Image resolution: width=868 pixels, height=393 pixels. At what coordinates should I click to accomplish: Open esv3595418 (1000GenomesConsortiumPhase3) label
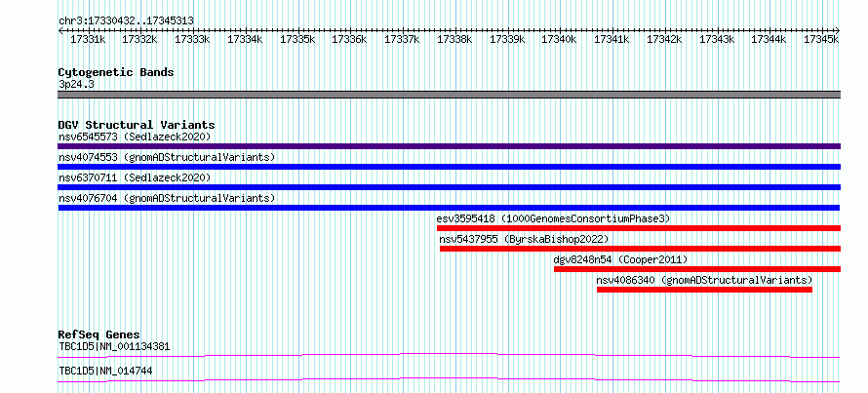pyautogui.click(x=553, y=218)
